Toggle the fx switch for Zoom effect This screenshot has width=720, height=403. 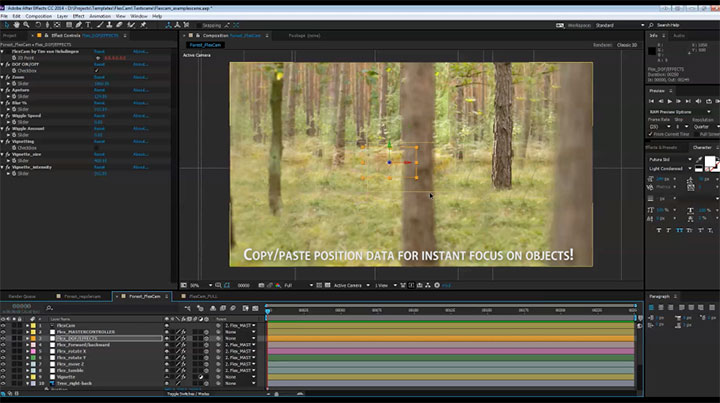tap(8, 77)
